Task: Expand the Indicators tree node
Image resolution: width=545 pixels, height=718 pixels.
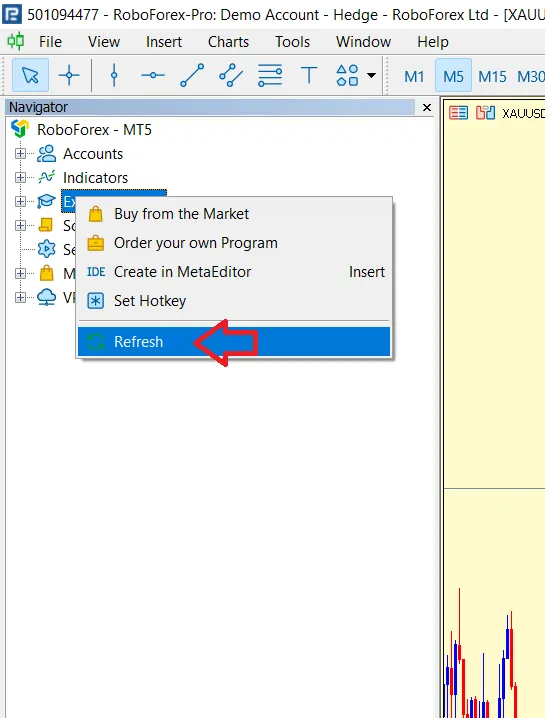Action: tap(20, 177)
